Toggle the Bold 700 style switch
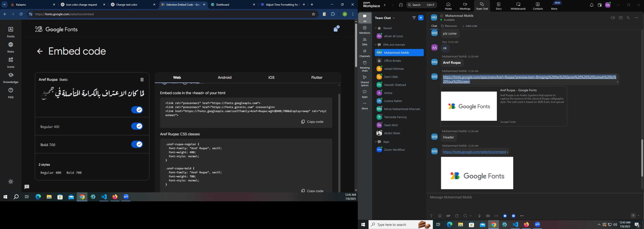The height and width of the screenshot is (229, 644). click(137, 144)
